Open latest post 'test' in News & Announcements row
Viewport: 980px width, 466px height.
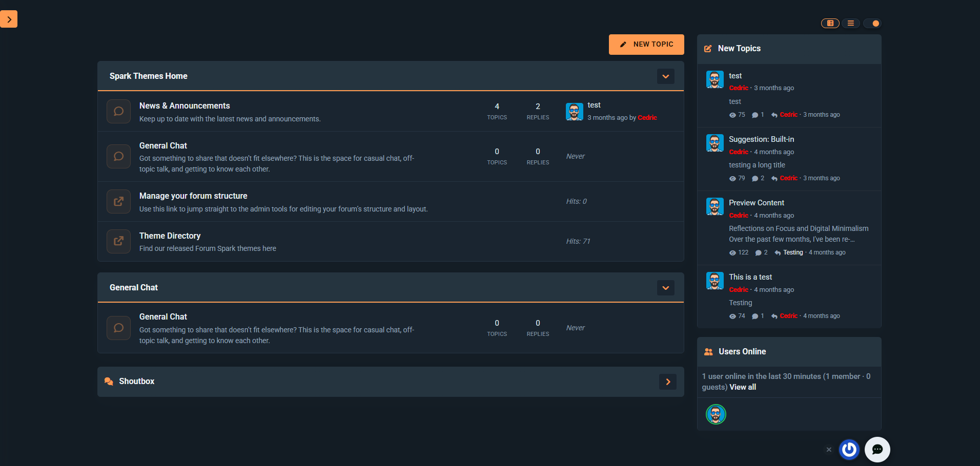tap(594, 105)
